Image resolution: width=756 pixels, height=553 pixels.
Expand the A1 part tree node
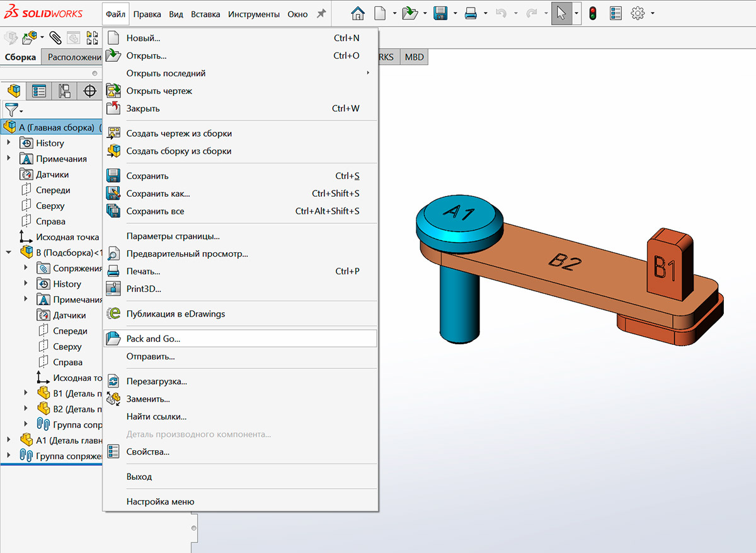9,439
